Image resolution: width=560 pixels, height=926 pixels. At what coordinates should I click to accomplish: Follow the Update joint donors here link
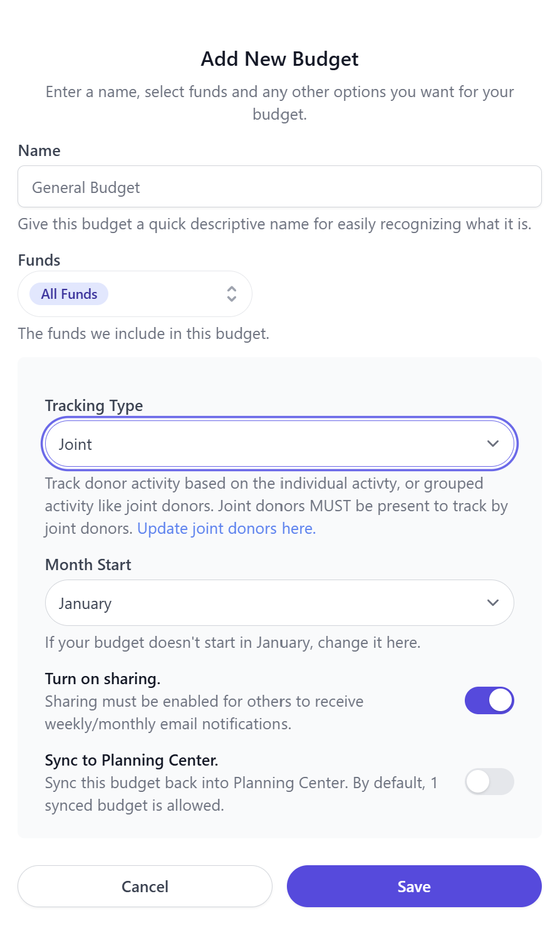(226, 528)
